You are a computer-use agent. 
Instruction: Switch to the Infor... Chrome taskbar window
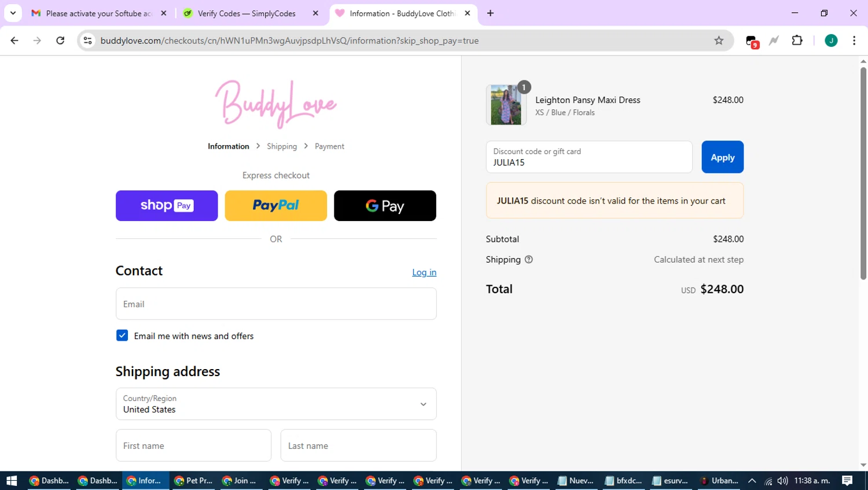tap(145, 481)
